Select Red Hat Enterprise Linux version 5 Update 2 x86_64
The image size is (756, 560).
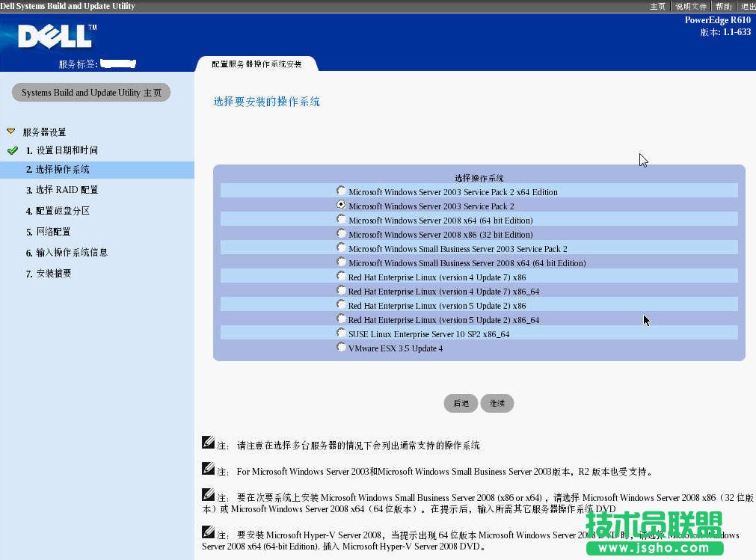point(342,319)
